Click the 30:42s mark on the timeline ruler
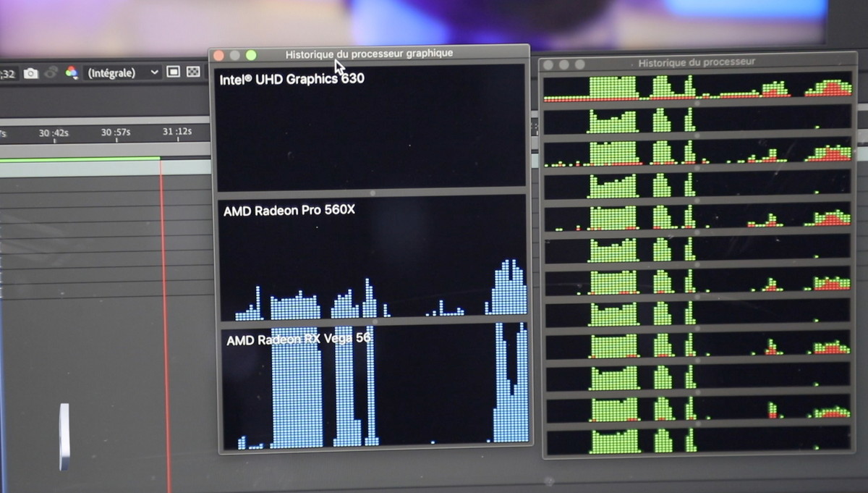This screenshot has width=868, height=493. (54, 133)
